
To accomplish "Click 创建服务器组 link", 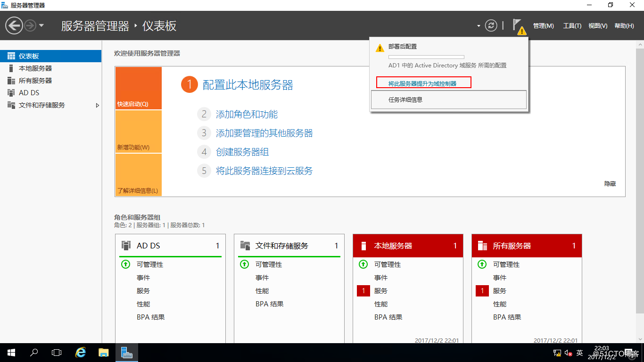I will coord(242,152).
